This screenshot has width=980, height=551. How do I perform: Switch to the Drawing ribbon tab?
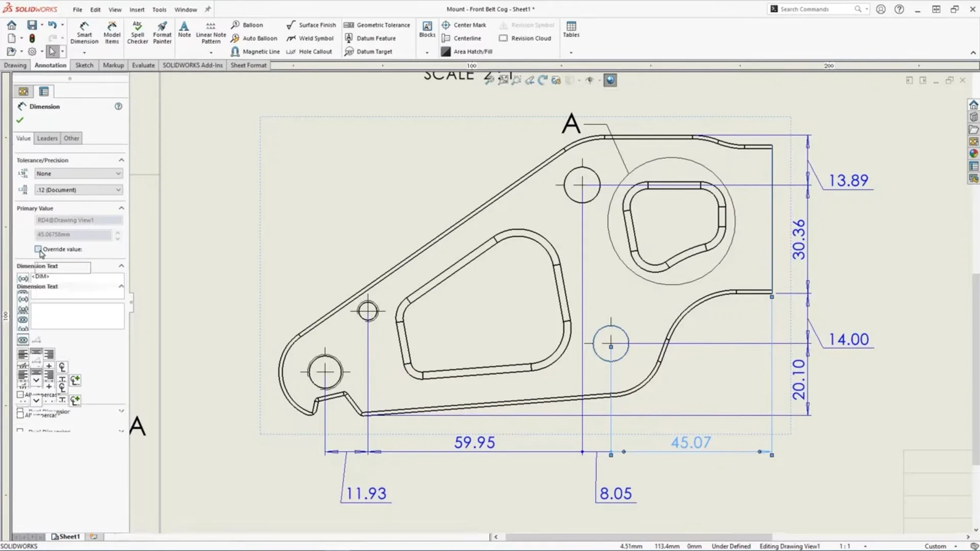coord(15,65)
